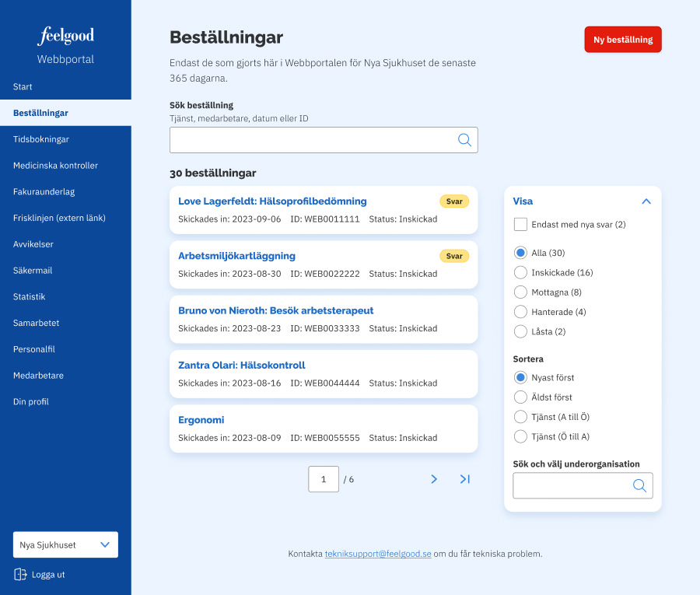This screenshot has width=700, height=595.
Task: Select 'Inskickade (16)' filter radio
Action: (520, 273)
